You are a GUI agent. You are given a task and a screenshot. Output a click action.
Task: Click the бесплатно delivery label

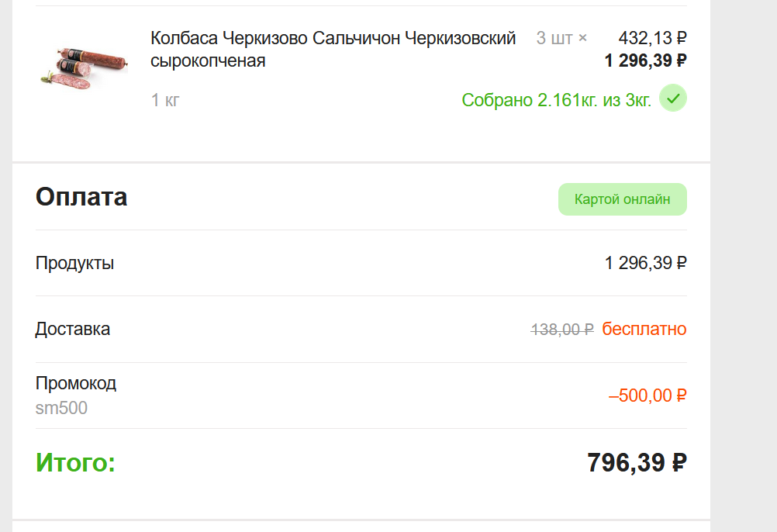pyautogui.click(x=644, y=329)
